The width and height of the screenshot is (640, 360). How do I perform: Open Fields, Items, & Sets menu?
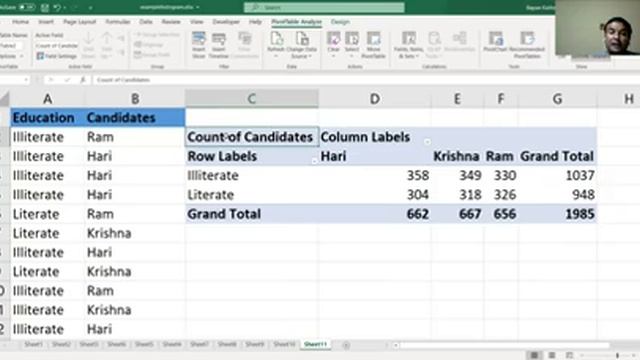[x=409, y=45]
